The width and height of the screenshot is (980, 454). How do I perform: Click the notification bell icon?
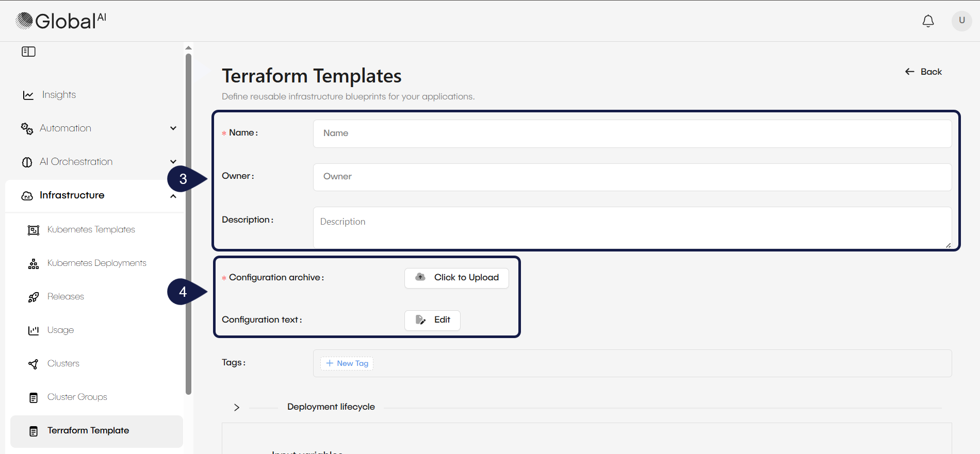(928, 21)
